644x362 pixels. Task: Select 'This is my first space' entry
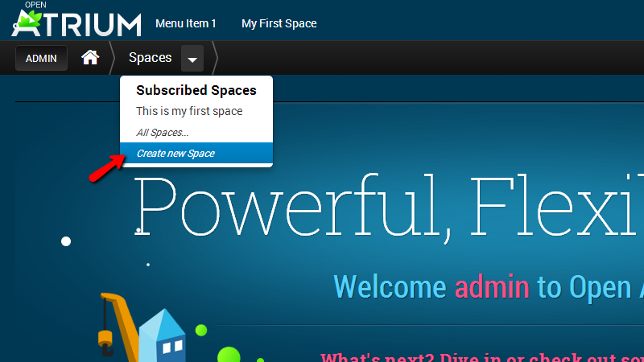click(189, 111)
